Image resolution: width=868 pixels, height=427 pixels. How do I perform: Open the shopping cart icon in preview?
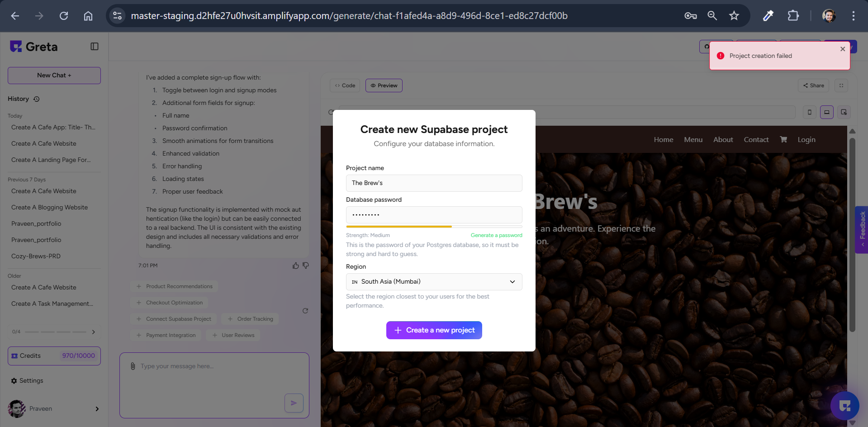[x=783, y=140]
